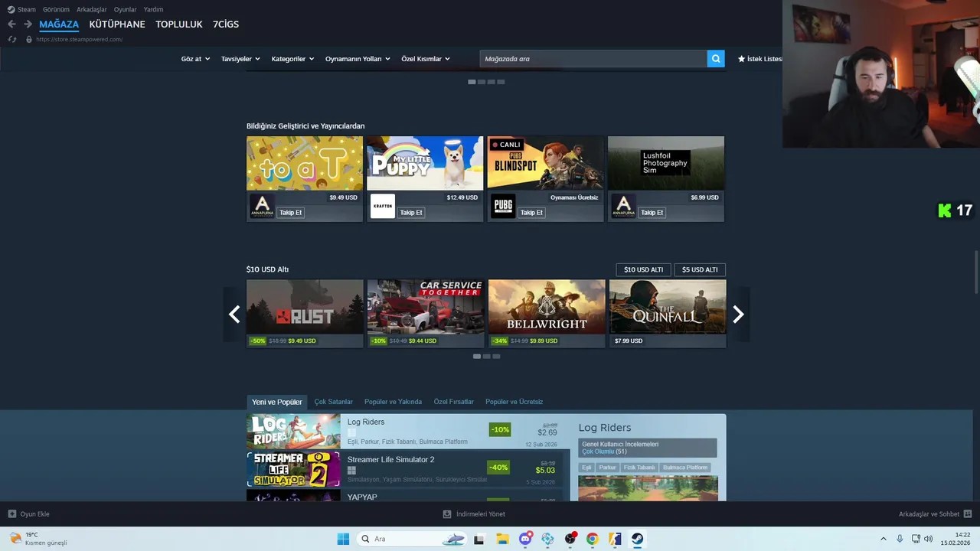The width and height of the screenshot is (980, 551).
Task: Expand the Göz at dropdown
Action: click(195, 59)
